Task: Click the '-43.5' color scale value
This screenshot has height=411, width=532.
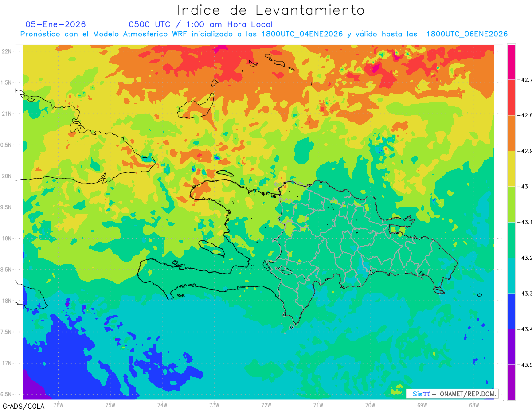Action: (524, 365)
